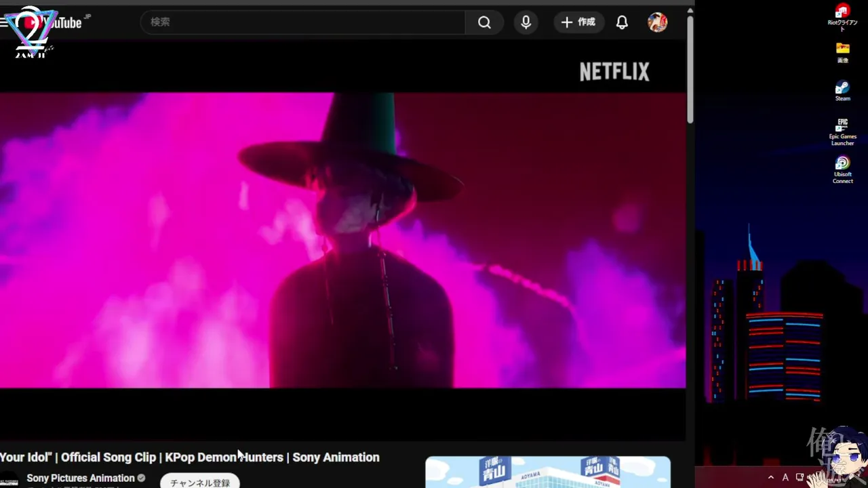The width and height of the screenshot is (868, 488).
Task: Launch Epic Games Launcher shortcut
Action: point(842,132)
